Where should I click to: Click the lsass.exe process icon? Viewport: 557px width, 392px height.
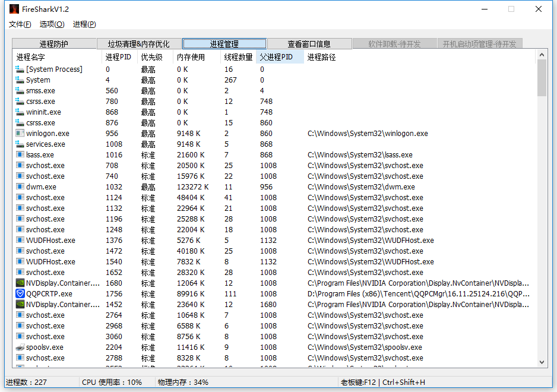20,154
